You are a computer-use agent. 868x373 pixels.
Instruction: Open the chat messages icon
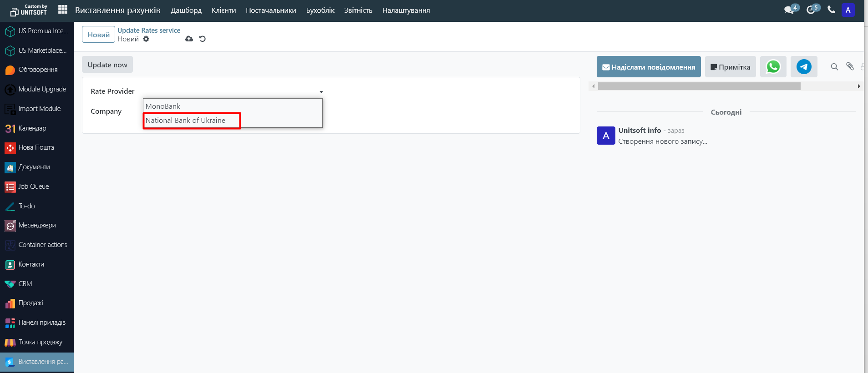(789, 10)
